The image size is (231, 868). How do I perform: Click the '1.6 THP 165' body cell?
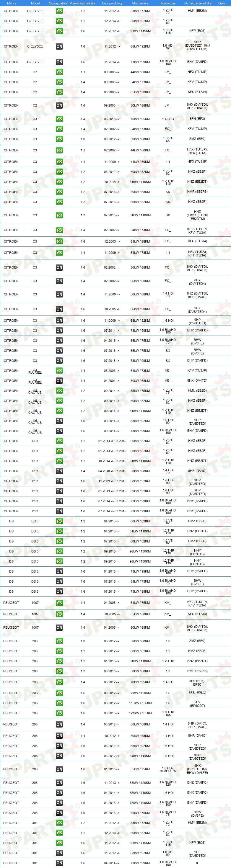(168, 714)
